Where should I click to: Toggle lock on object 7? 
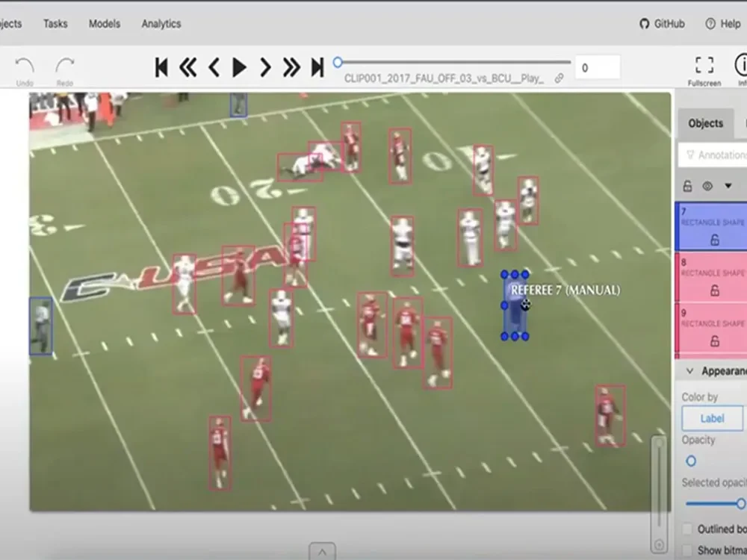[x=715, y=240]
